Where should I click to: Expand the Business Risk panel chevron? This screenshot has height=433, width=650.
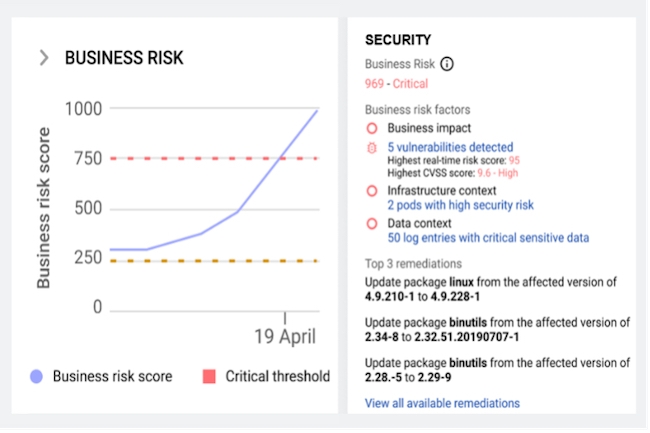pos(43,58)
